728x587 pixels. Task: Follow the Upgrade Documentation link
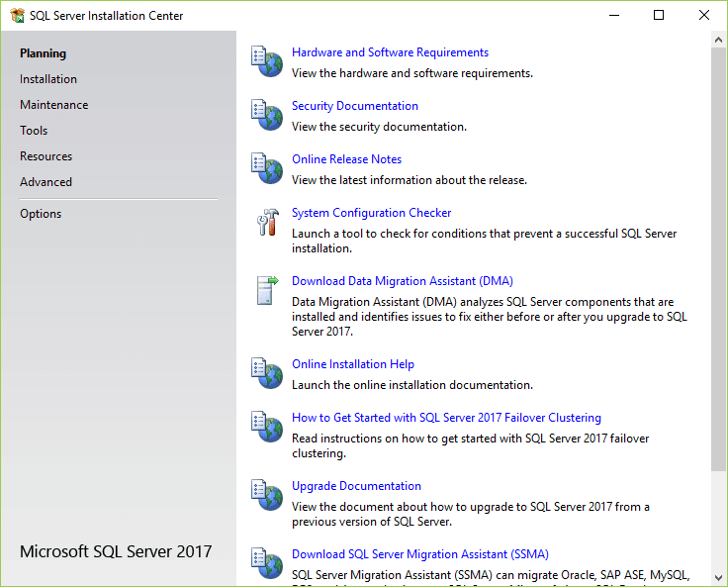(356, 486)
